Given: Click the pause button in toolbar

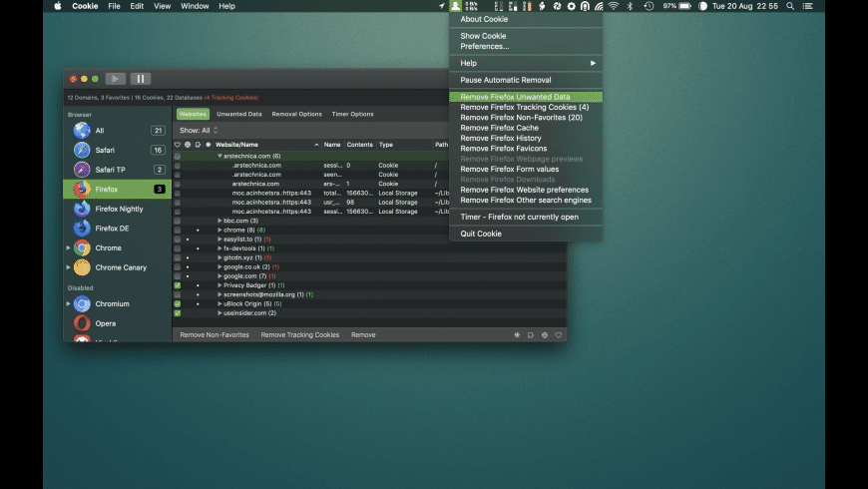Looking at the screenshot, I should [141, 79].
